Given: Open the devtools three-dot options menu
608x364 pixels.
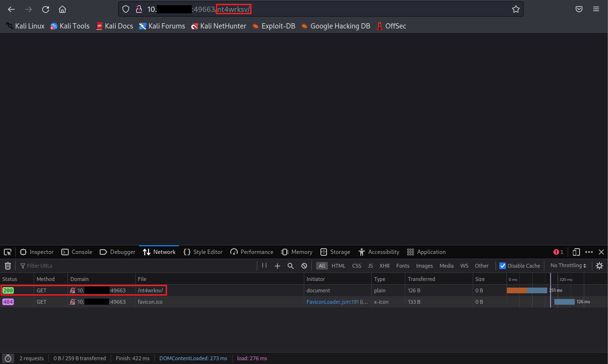Looking at the screenshot, I should pos(589,252).
